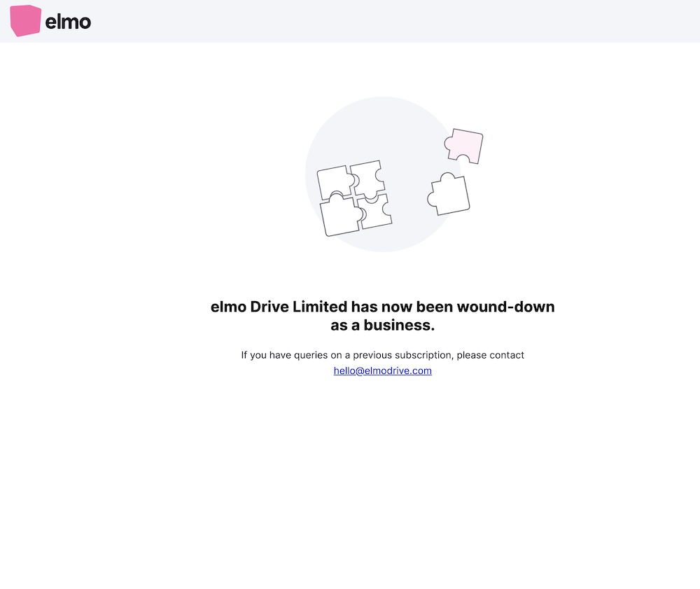
Task: Click the wound-down business heading
Action: click(x=383, y=316)
